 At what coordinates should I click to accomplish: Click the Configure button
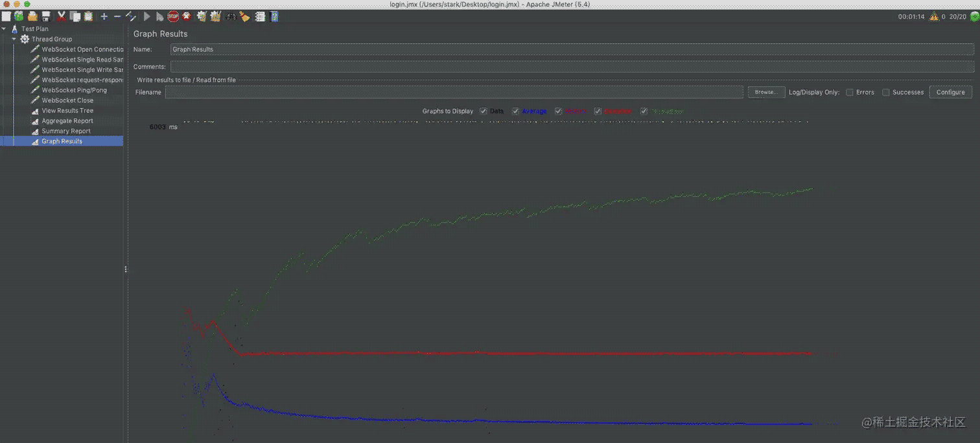pos(950,93)
